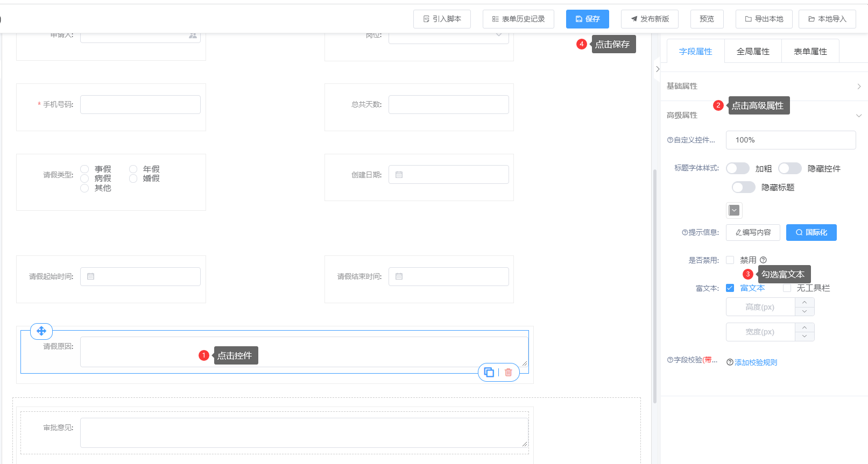
Task: Select the 年假 radio option
Action: tap(133, 169)
